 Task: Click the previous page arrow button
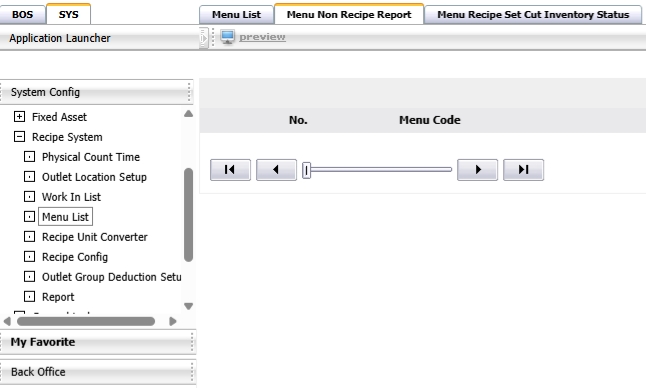(276, 170)
